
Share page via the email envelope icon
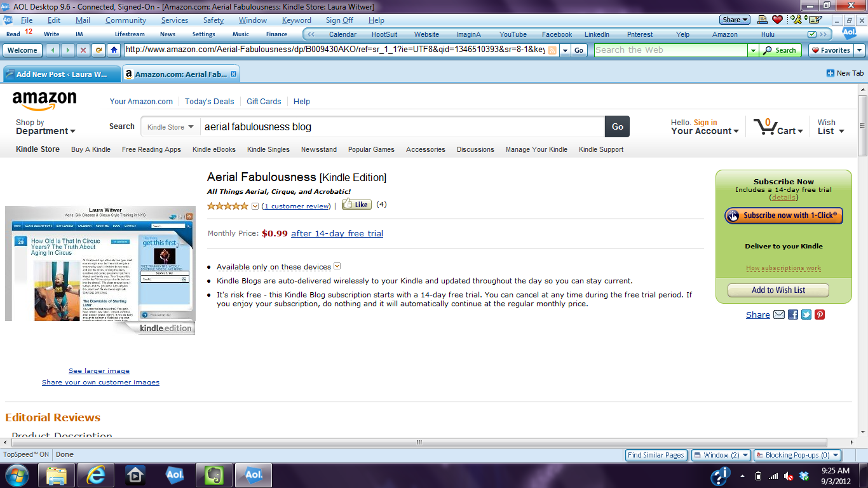(x=779, y=315)
